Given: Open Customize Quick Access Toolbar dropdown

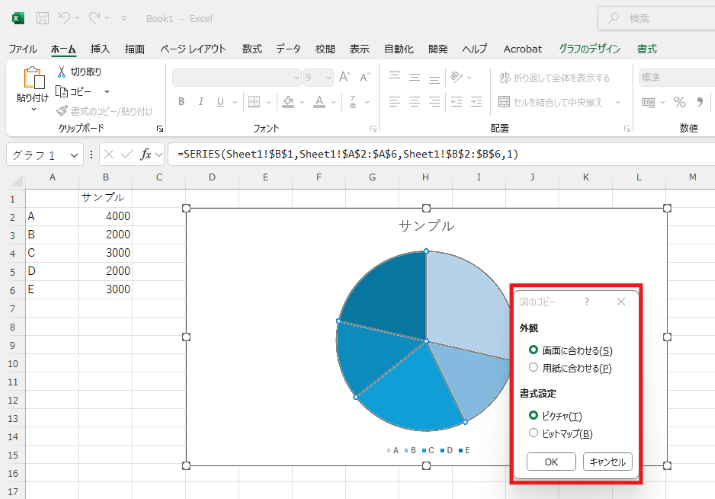Looking at the screenshot, I should 124,18.
